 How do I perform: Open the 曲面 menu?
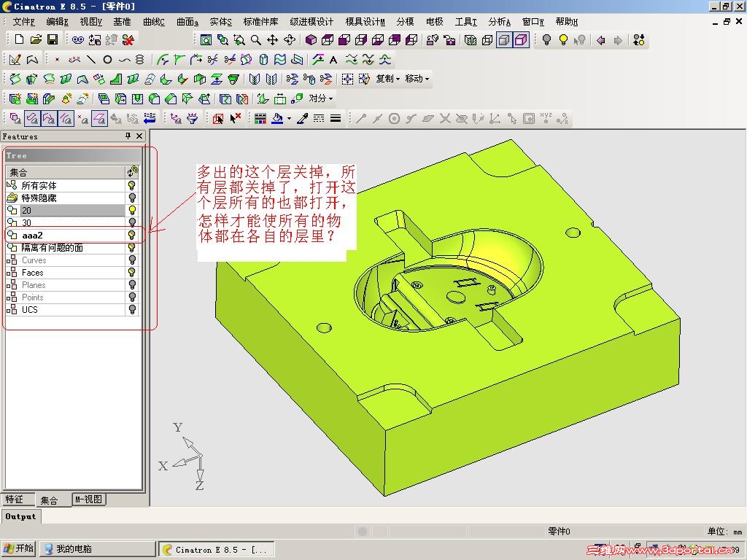pyautogui.click(x=187, y=21)
